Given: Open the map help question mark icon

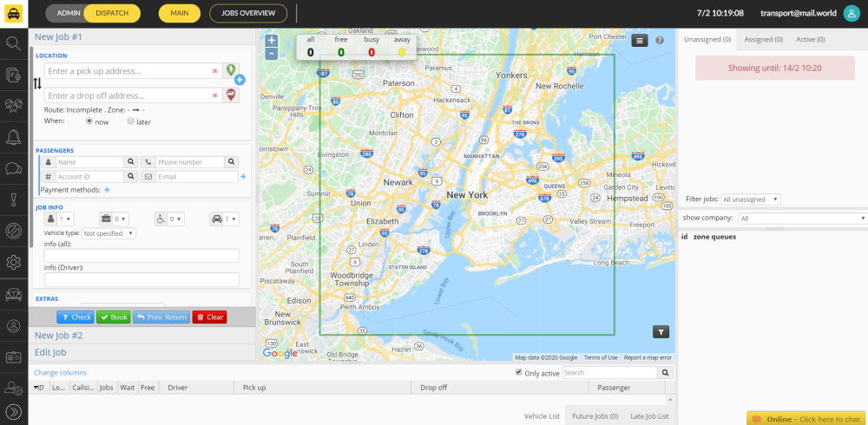Looking at the screenshot, I should (x=660, y=41).
